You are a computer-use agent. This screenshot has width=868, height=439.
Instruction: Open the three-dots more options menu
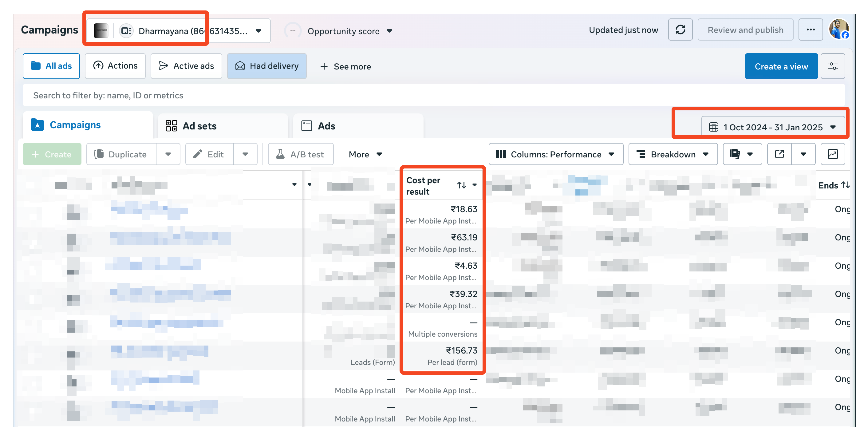tap(811, 30)
